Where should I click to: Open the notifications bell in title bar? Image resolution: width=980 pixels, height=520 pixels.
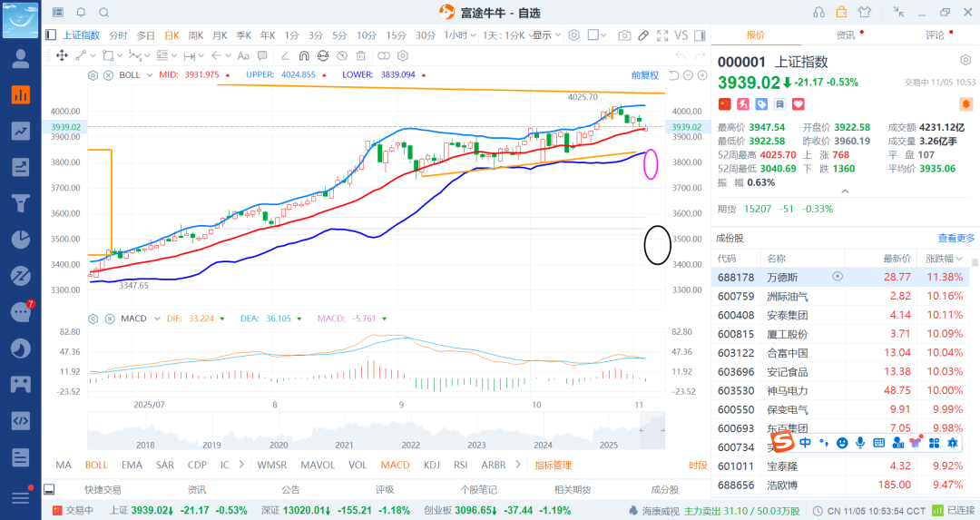[x=82, y=12]
